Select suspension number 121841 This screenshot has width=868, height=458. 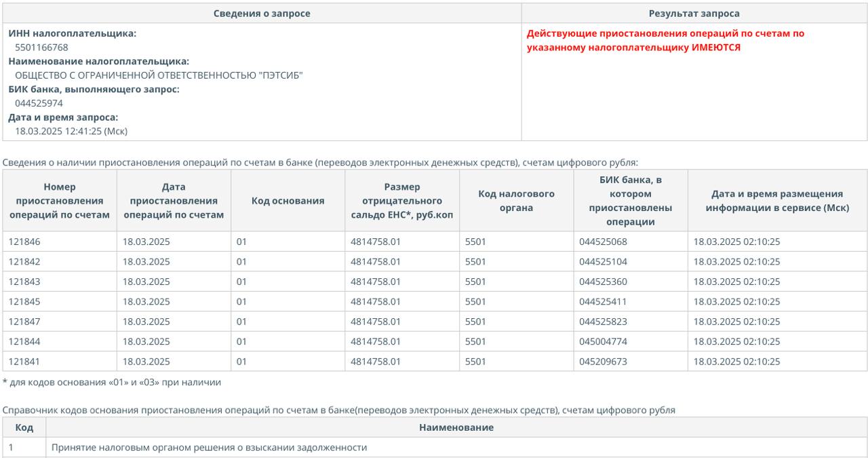point(25,362)
